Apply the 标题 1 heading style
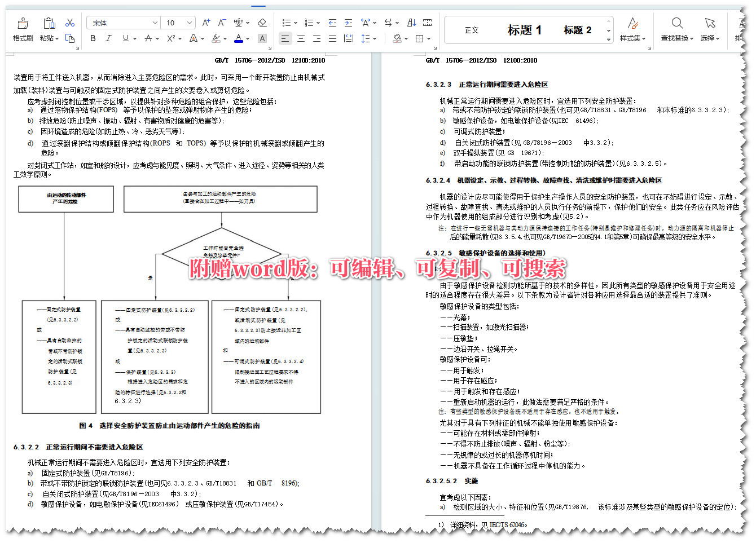This screenshot has height=543, width=756. pos(525,29)
